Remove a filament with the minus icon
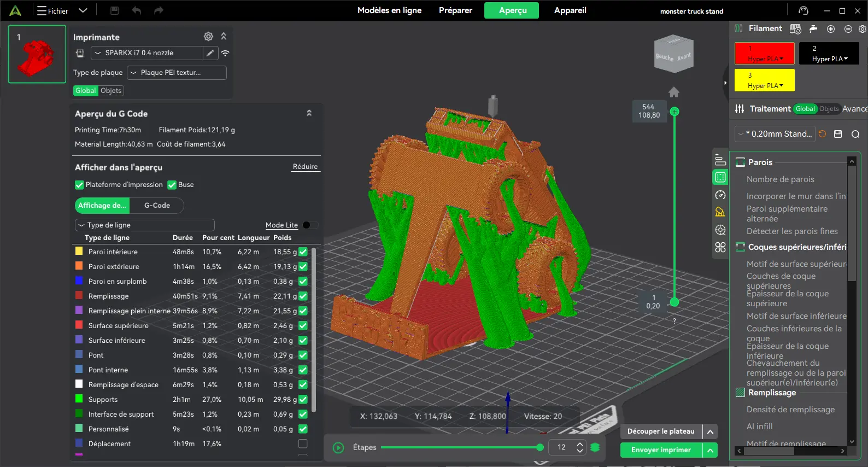868x467 pixels. (848, 29)
